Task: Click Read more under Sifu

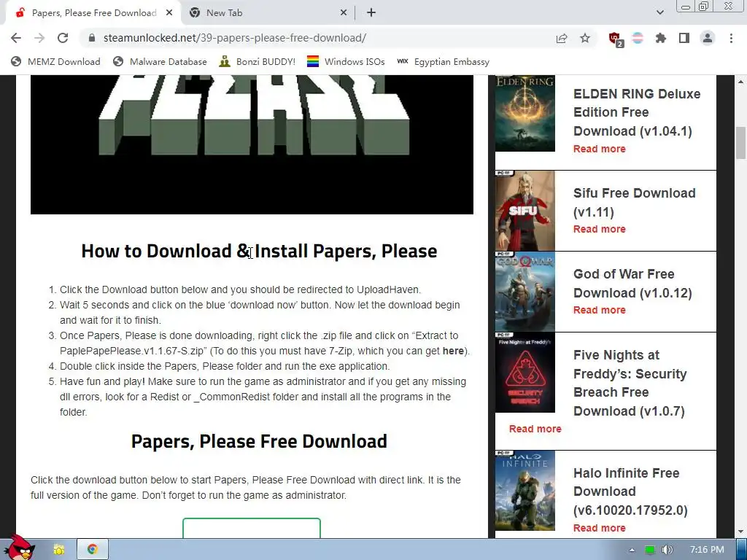Action: point(600,229)
